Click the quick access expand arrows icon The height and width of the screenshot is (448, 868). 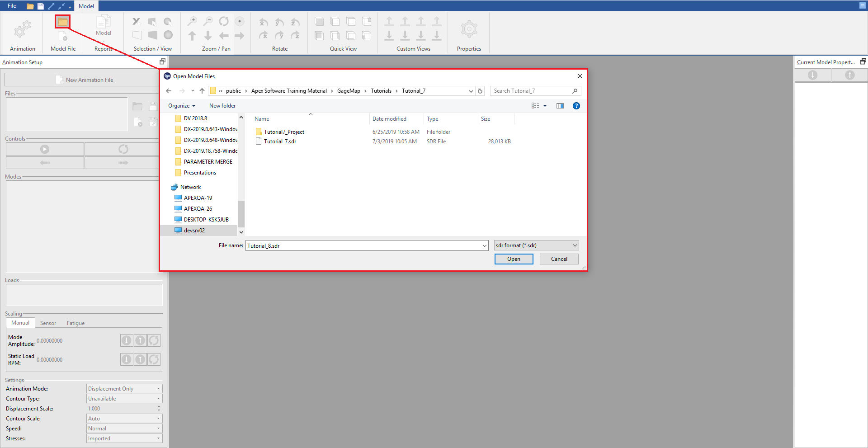[x=51, y=6]
